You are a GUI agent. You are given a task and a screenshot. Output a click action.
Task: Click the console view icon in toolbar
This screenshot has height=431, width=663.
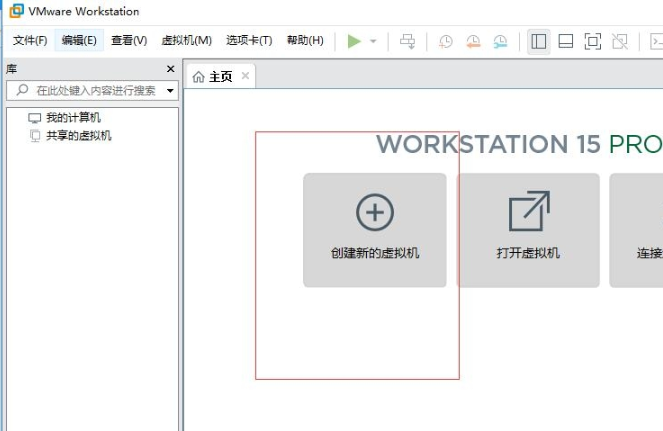tap(657, 41)
